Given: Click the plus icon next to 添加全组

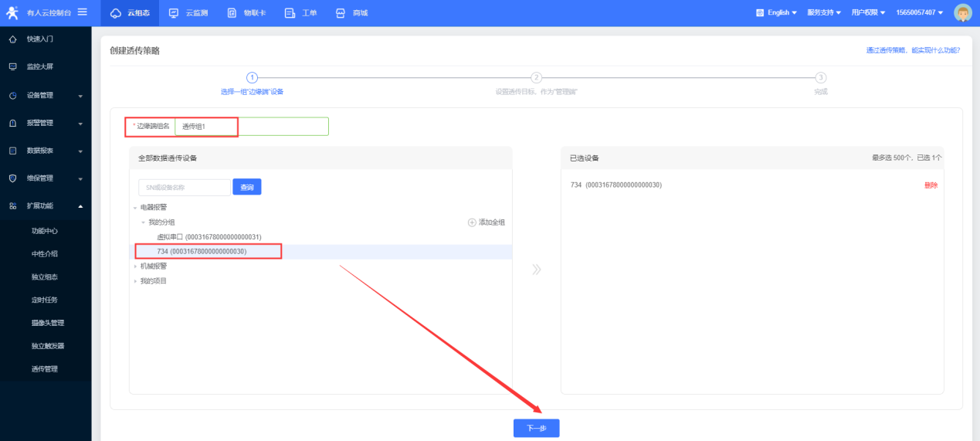Looking at the screenshot, I should [x=472, y=222].
